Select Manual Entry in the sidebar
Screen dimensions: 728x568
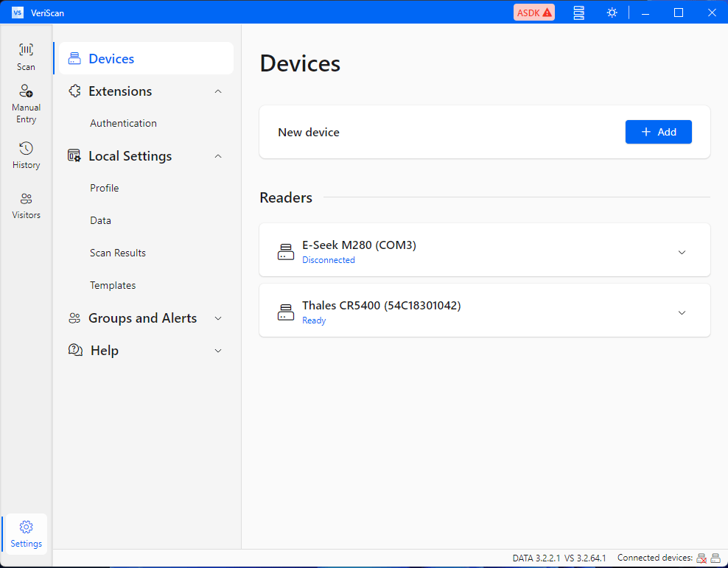click(x=26, y=103)
